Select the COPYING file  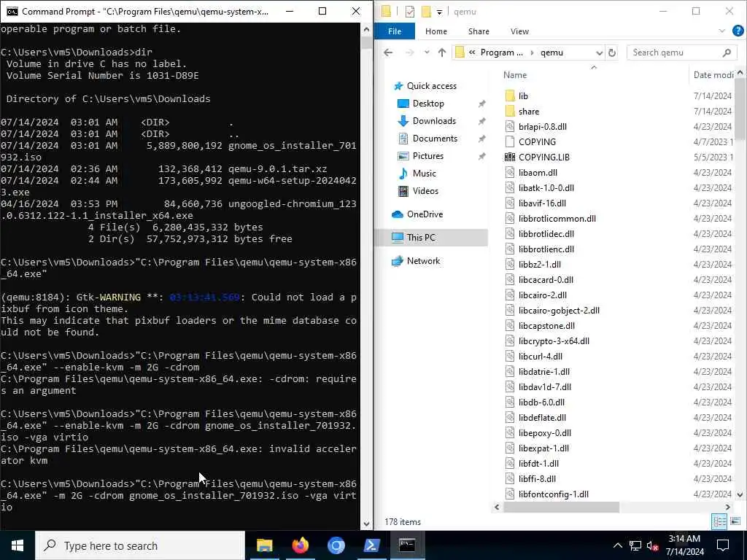[x=537, y=142]
